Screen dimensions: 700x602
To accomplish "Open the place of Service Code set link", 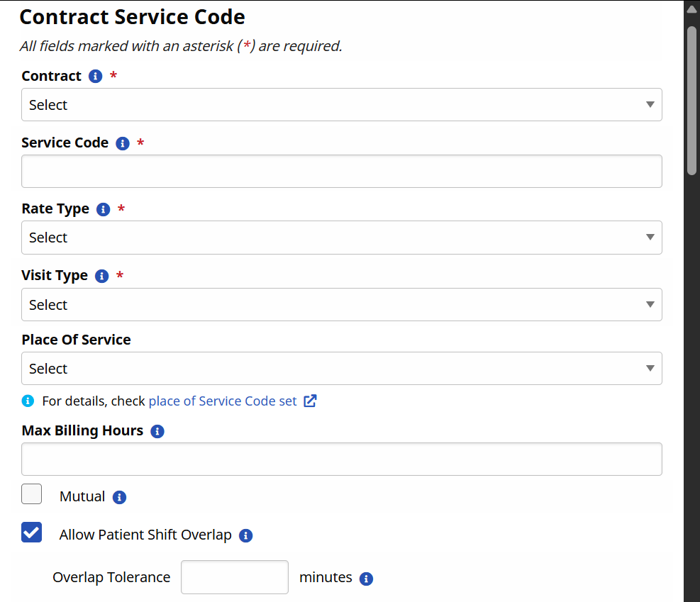I will coord(222,401).
